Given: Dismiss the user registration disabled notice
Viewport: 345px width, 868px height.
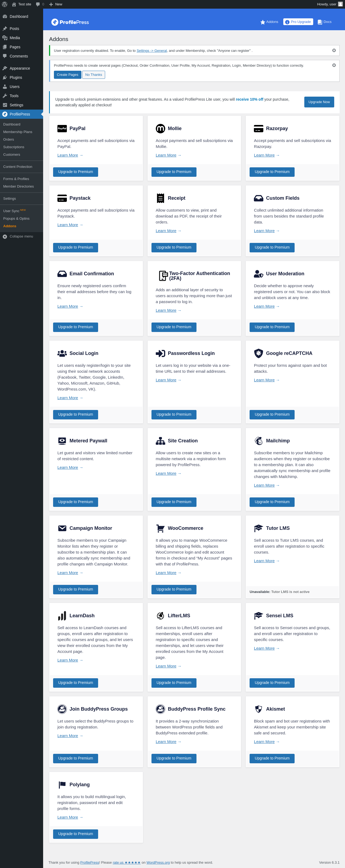Looking at the screenshot, I should click(334, 50).
